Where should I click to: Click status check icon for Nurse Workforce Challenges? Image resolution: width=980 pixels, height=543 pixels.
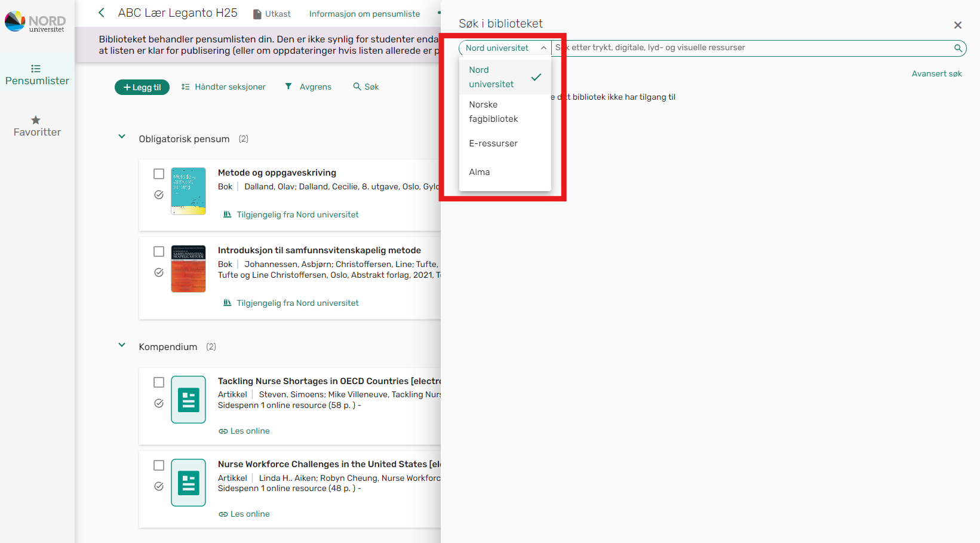coord(159,486)
